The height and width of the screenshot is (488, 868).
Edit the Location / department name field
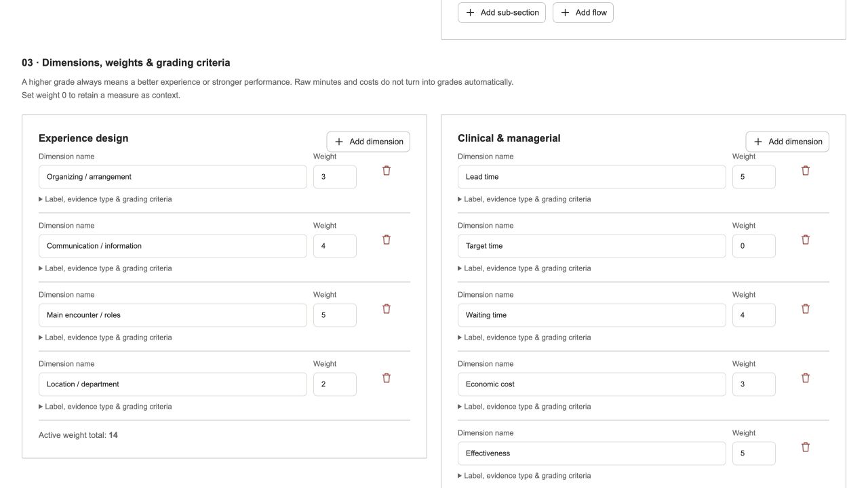[x=173, y=384]
